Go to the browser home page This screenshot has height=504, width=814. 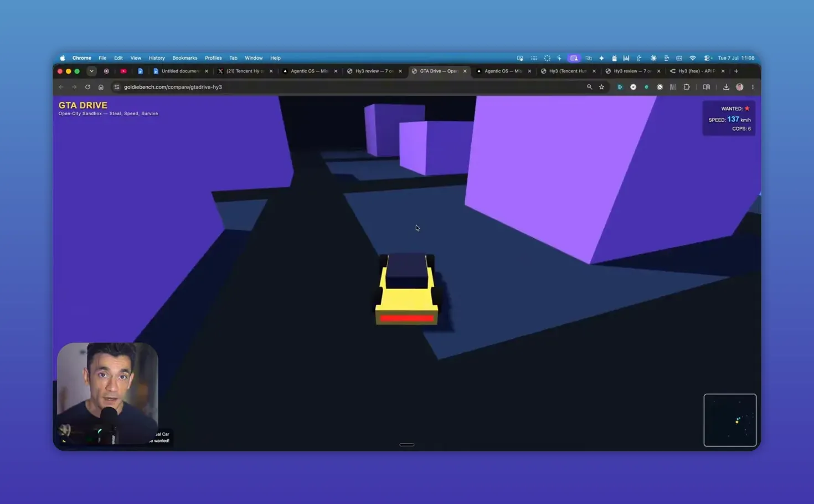(x=101, y=87)
